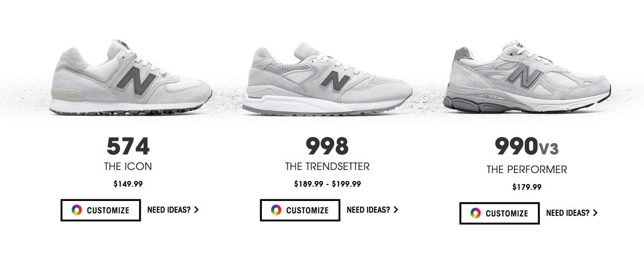The height and width of the screenshot is (255, 644).
Task: Click the arrow after 990v3's Need Ideas
Action: point(595,213)
